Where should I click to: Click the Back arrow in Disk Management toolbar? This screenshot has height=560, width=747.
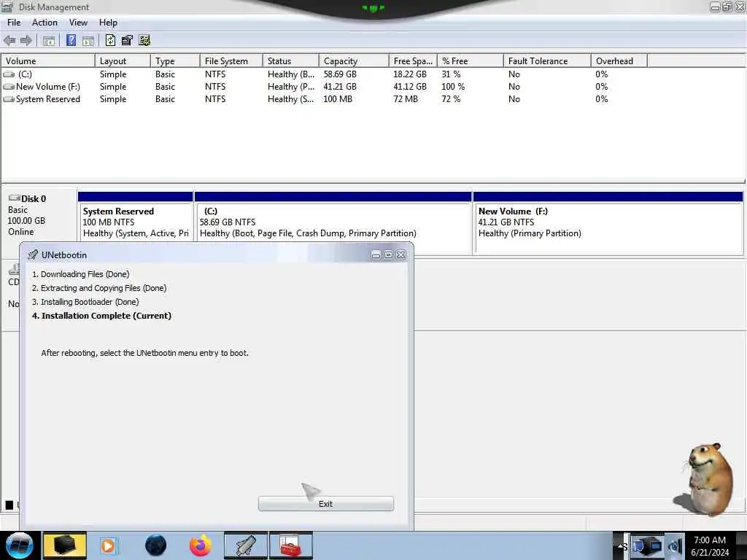coord(9,41)
